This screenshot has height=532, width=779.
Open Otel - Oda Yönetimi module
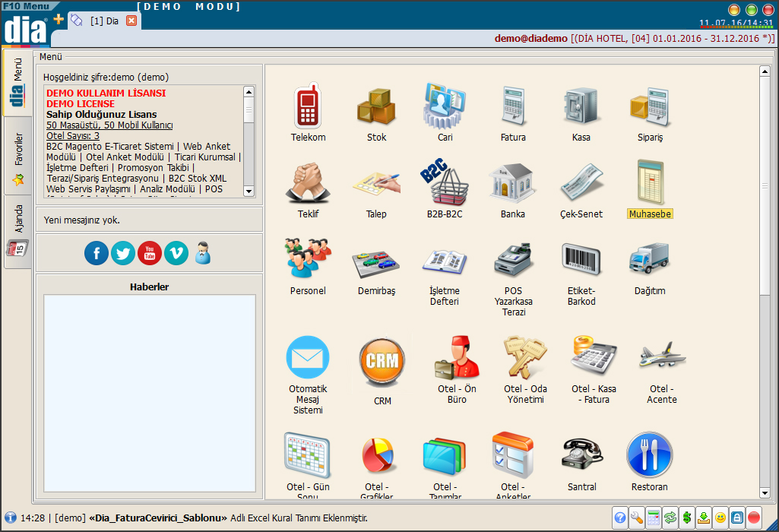click(x=525, y=370)
